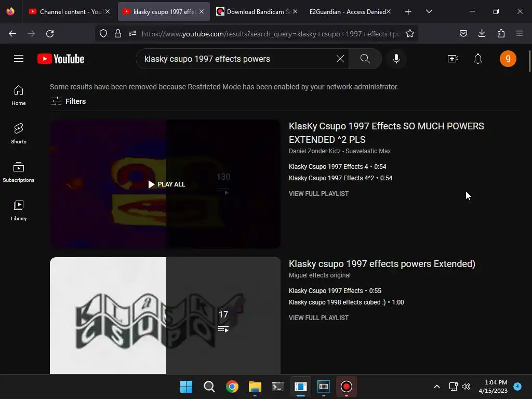The height and width of the screenshot is (399, 532).
Task: Bookmark this page with the star
Action: [409, 33]
